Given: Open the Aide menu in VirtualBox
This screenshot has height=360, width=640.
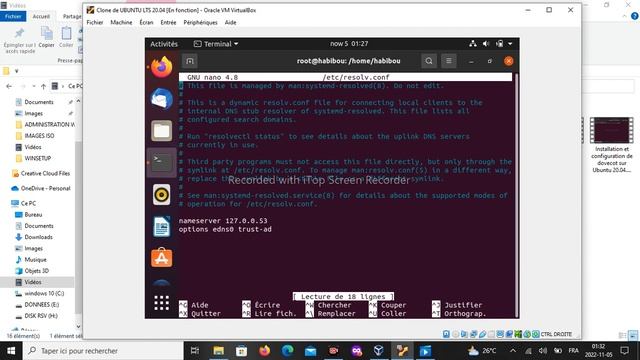Looking at the screenshot, I should click(x=230, y=22).
